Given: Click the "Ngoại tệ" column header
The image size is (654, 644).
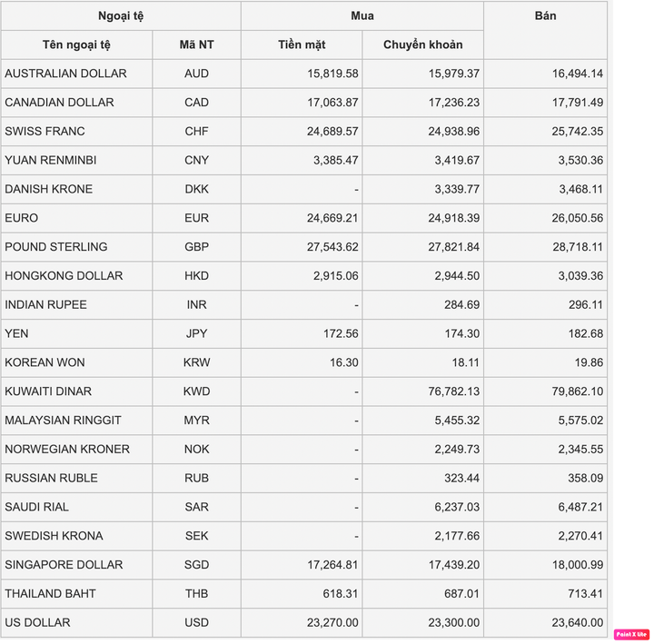Looking at the screenshot, I should 121,16.
